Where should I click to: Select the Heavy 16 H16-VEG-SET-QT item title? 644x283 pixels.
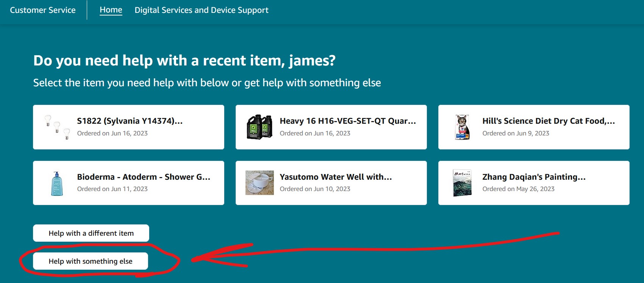[x=348, y=121]
